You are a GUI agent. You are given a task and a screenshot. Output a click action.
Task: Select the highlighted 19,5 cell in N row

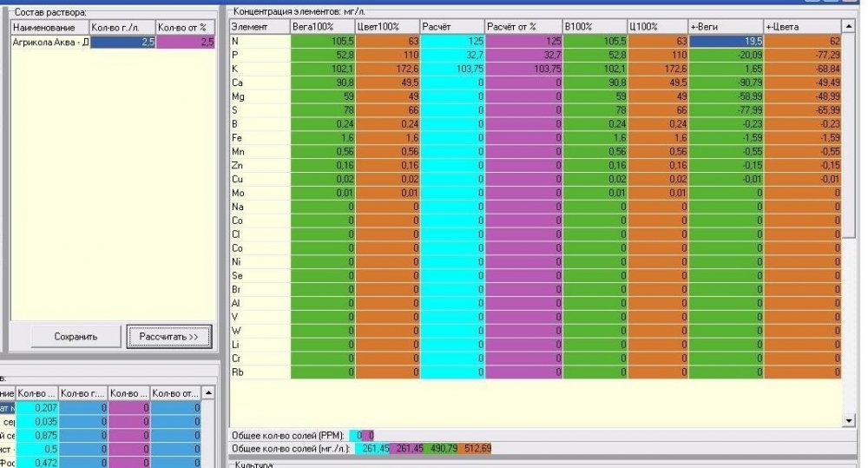[x=727, y=41]
